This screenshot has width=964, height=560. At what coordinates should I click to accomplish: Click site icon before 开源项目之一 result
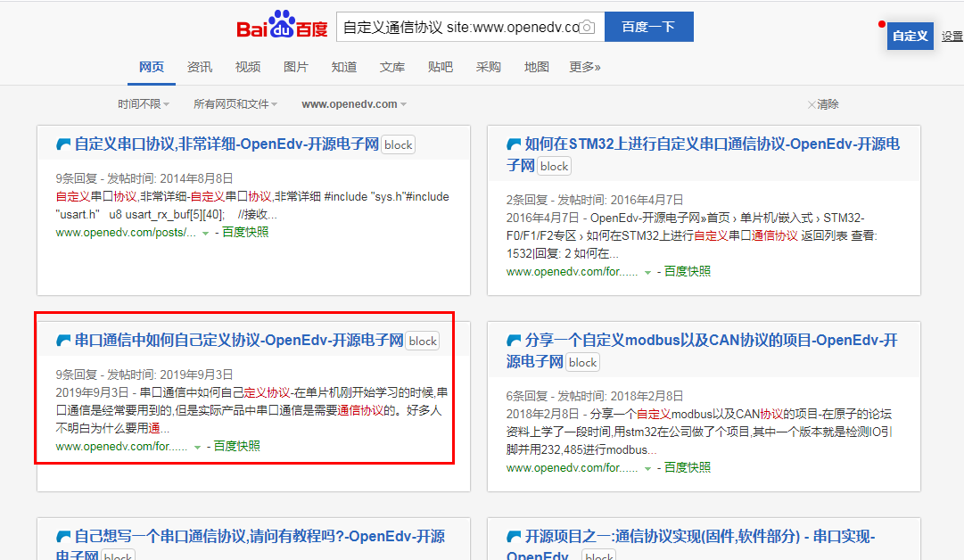coord(514,537)
